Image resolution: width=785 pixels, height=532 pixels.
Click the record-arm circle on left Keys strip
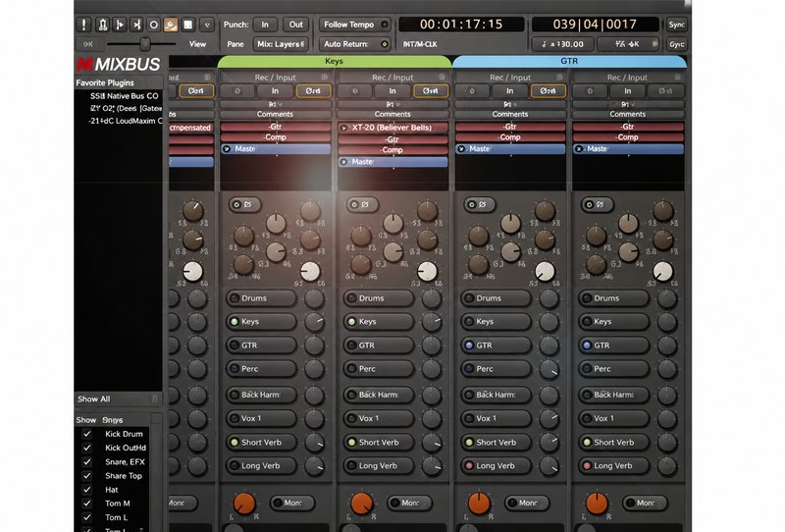[237, 91]
